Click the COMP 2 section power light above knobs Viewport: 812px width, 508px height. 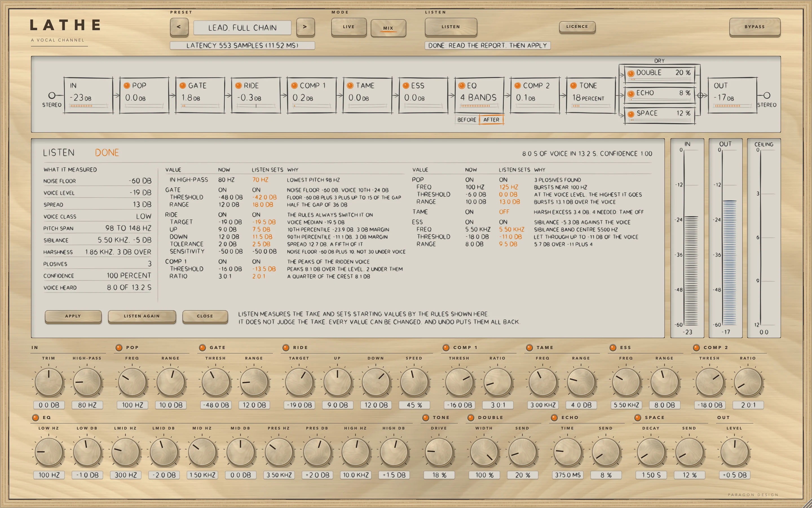(x=697, y=348)
